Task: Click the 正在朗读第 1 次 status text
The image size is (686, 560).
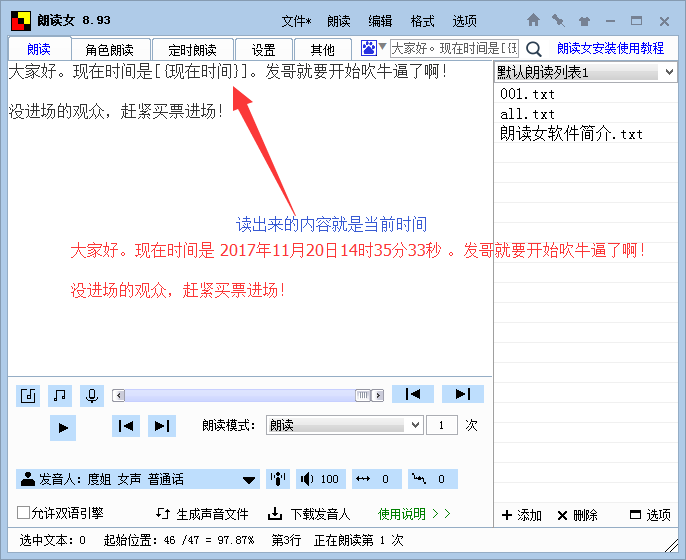Action: coord(358,540)
